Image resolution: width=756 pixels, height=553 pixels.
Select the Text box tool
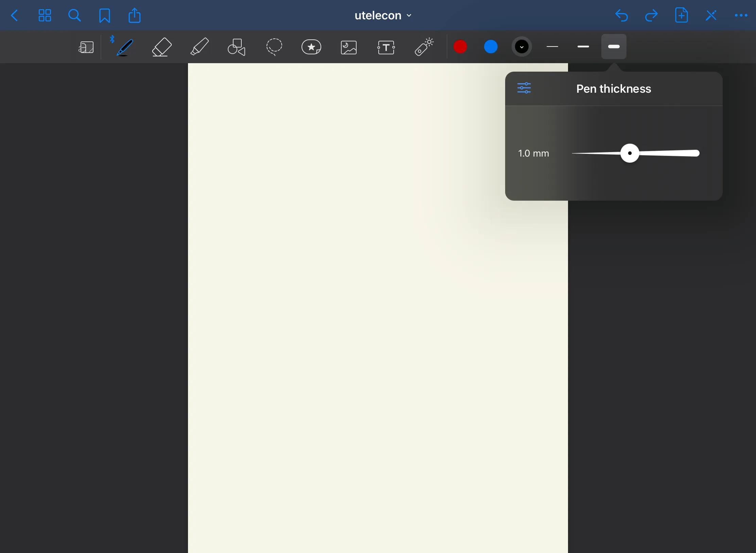click(386, 47)
